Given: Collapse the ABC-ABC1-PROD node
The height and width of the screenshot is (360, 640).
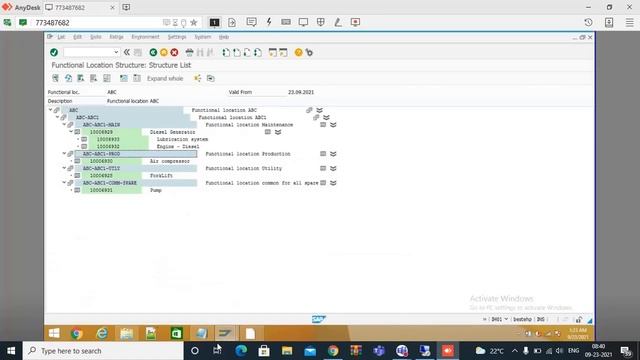Looking at the screenshot, I should point(64,154).
